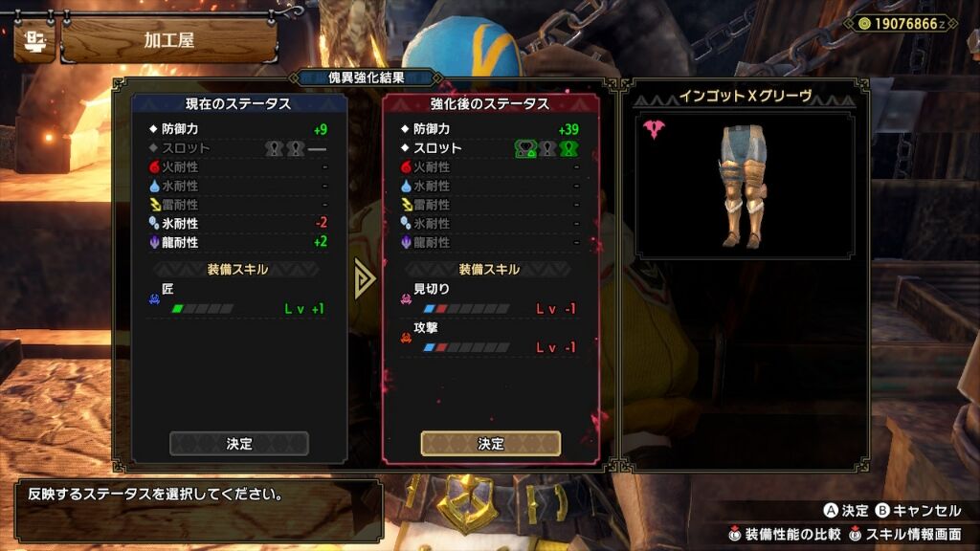Click the 見切り skill icon in augmented status
Image resolution: width=980 pixels, height=551 pixels.
tap(406, 299)
